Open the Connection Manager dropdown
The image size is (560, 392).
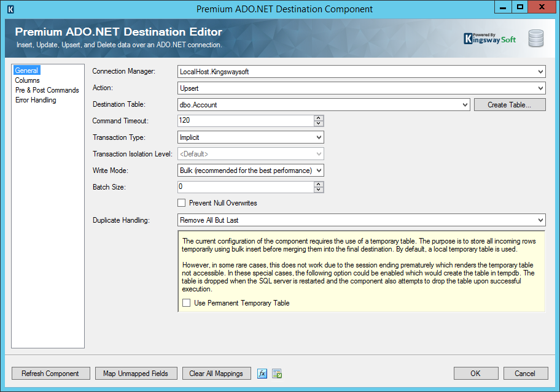(540, 71)
